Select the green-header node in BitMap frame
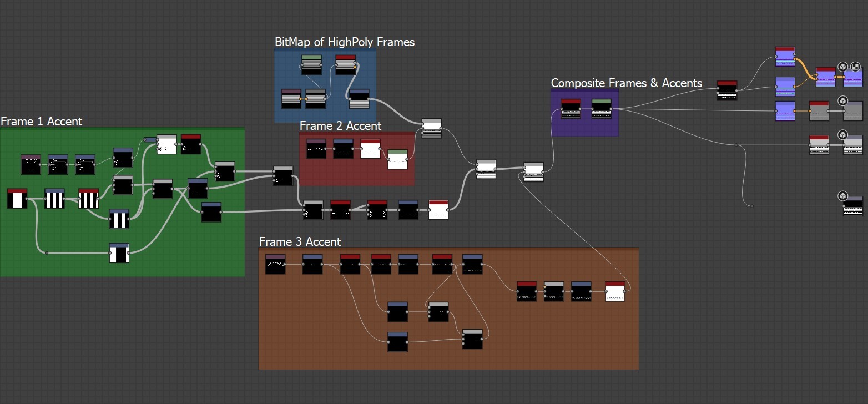This screenshot has width=868, height=404. 312,64
